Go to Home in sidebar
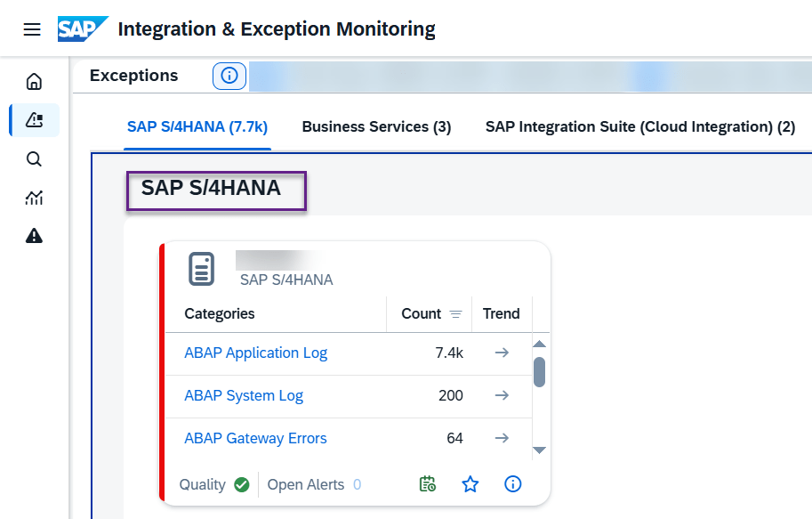 pyautogui.click(x=34, y=82)
